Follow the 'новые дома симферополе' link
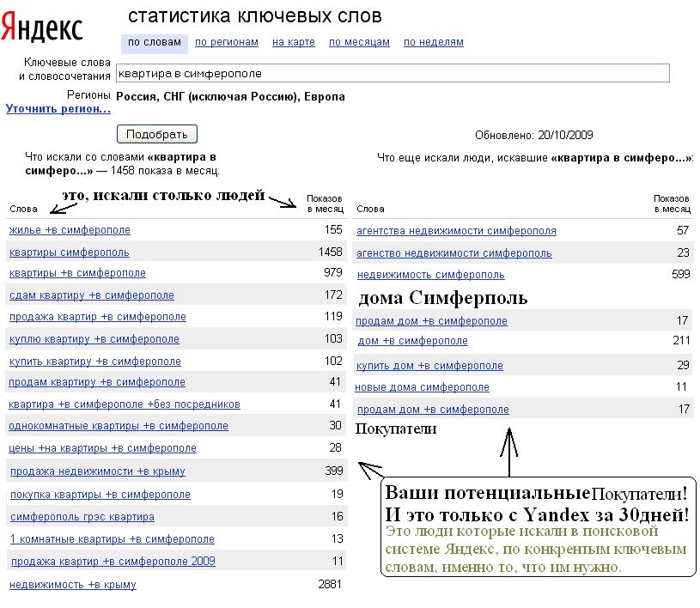Image resolution: width=700 pixels, height=608 pixels. tap(423, 387)
